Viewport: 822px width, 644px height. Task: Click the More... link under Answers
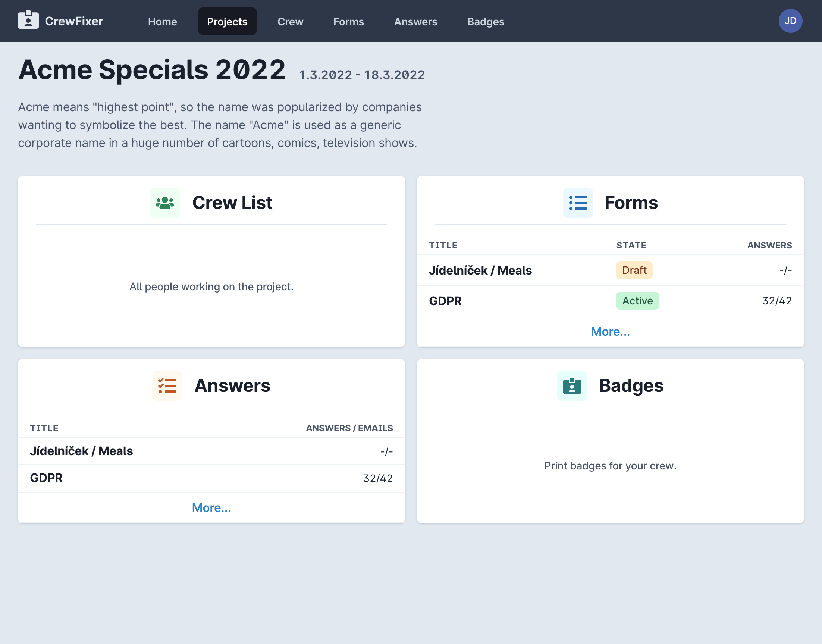click(211, 508)
